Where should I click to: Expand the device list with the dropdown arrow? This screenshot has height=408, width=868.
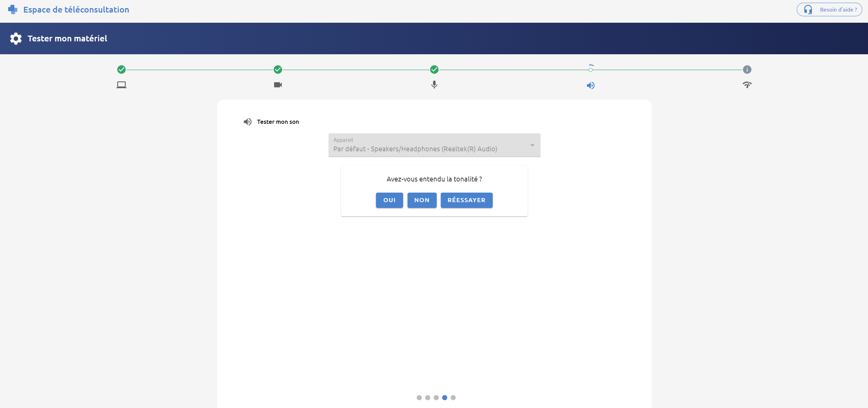(532, 145)
